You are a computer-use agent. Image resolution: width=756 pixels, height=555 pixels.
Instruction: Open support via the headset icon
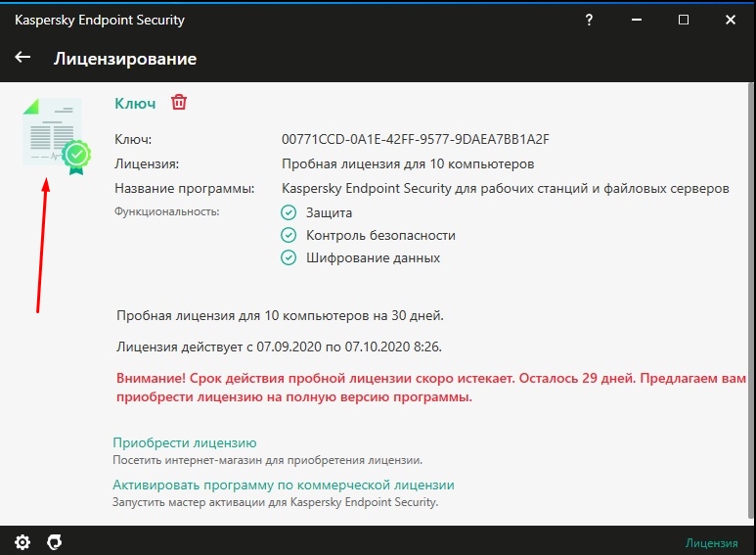pos(54,542)
